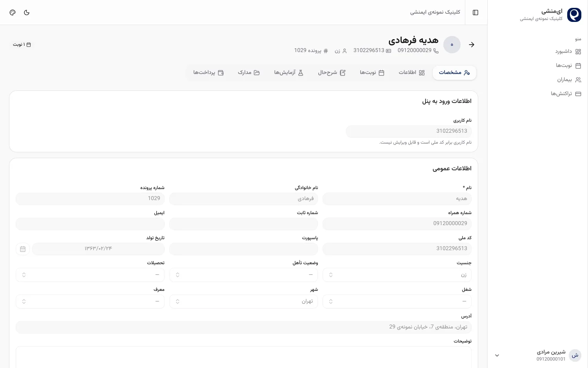The height and width of the screenshot is (368, 588).
Task: Click the شماره پرونده field
Action: (x=90, y=199)
